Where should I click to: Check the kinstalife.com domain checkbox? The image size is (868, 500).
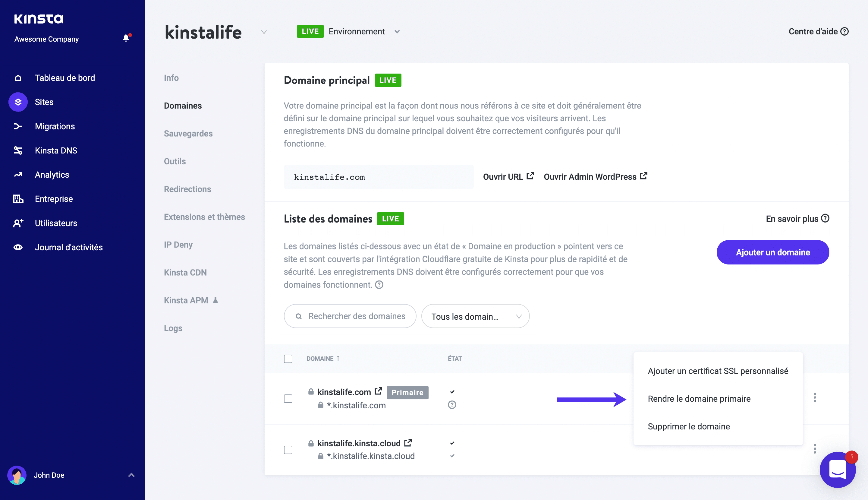(288, 399)
